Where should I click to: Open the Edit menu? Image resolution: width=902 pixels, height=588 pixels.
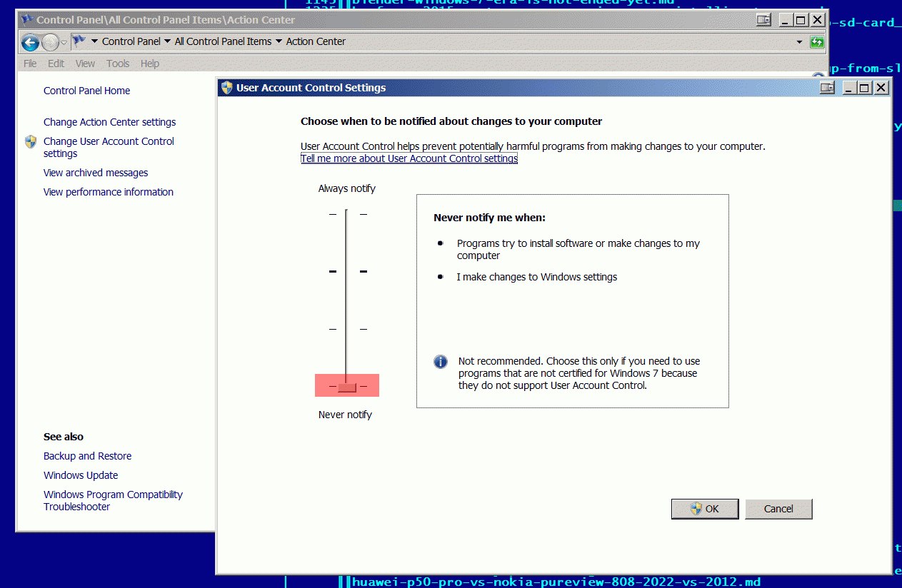[56, 64]
